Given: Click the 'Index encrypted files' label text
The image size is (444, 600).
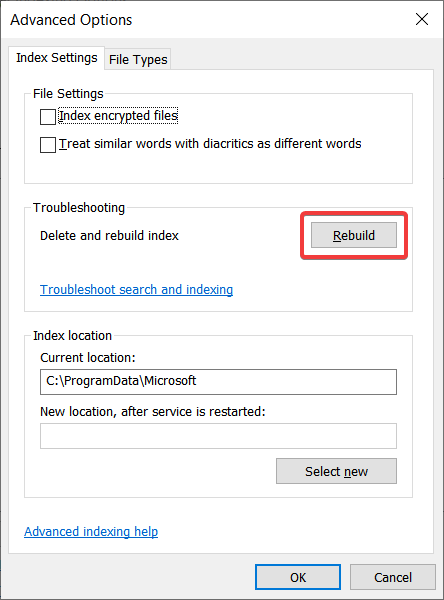Looking at the screenshot, I should (118, 116).
